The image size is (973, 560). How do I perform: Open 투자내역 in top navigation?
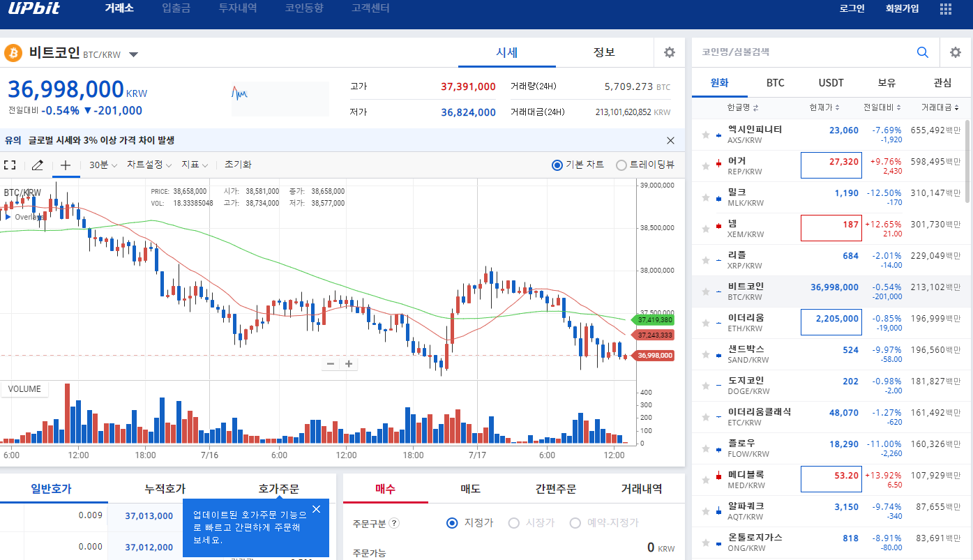click(238, 8)
